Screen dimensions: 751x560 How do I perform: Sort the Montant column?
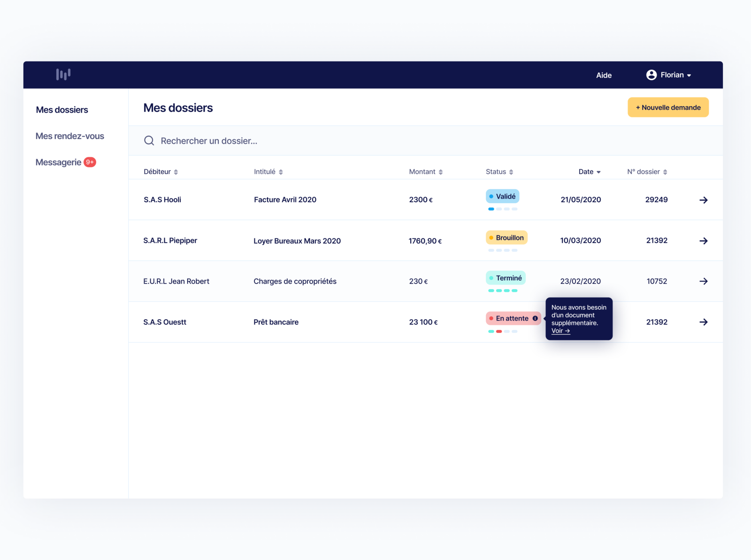pyautogui.click(x=440, y=171)
